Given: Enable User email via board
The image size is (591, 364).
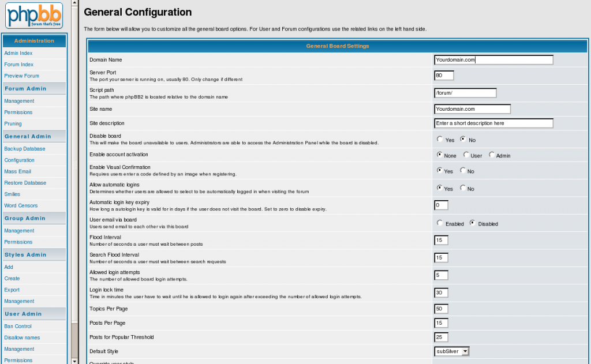Looking at the screenshot, I should coord(440,223).
